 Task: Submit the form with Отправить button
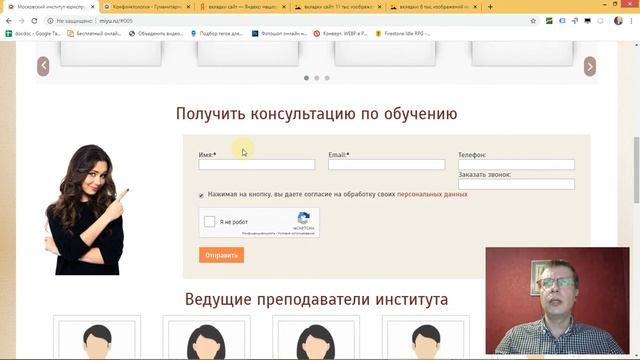point(221,255)
